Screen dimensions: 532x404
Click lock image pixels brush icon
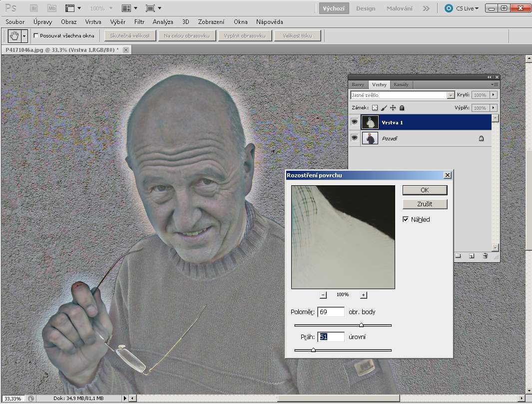click(x=384, y=108)
